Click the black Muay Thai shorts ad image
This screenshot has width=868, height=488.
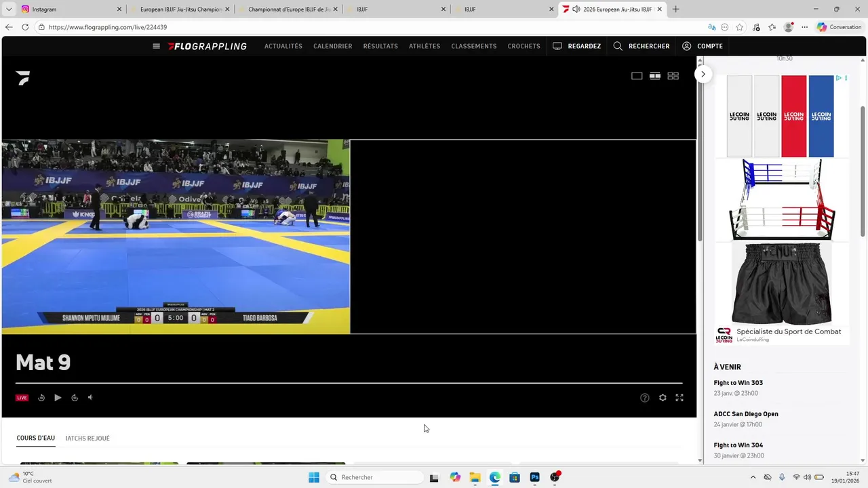point(782,283)
